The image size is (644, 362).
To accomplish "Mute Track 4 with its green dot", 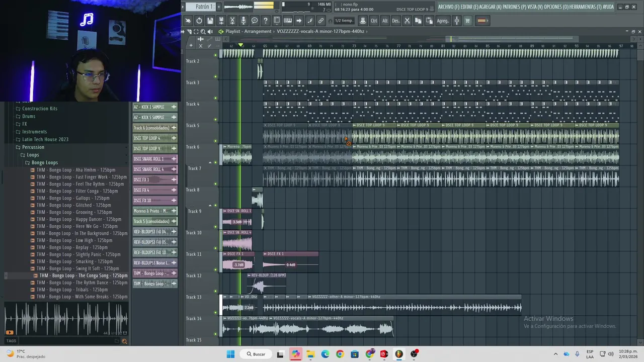I will pos(216,120).
